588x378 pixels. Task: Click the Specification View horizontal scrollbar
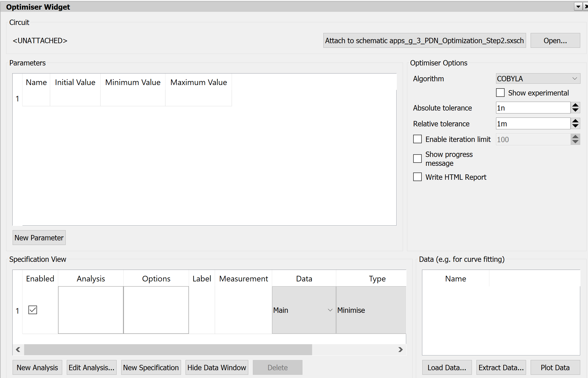[x=168, y=350]
